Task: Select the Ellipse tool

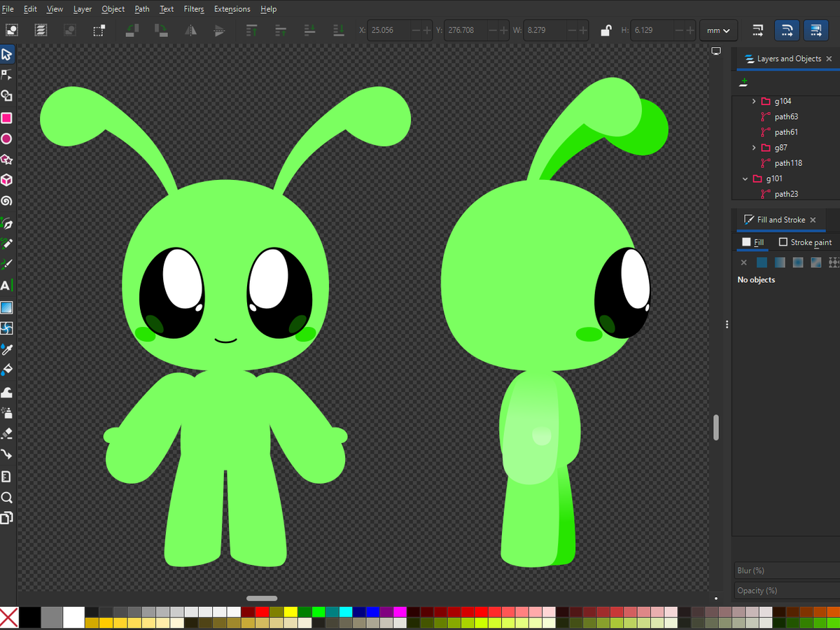Action: (x=7, y=139)
